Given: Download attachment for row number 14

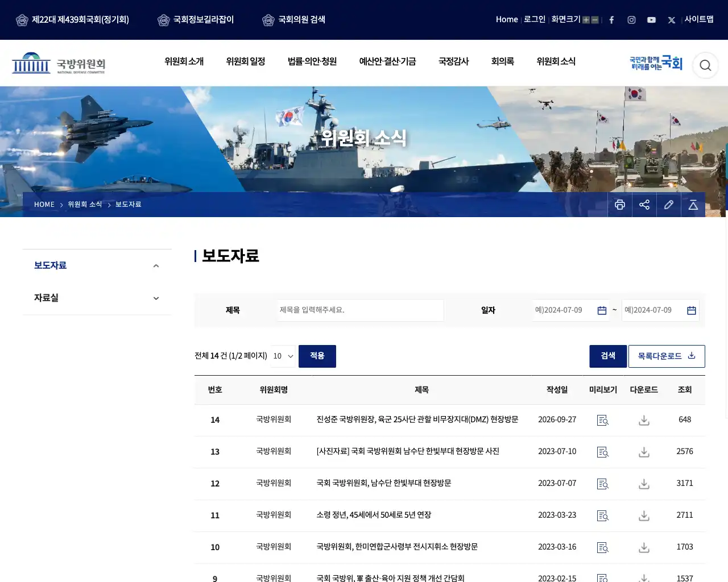Looking at the screenshot, I should [644, 420].
